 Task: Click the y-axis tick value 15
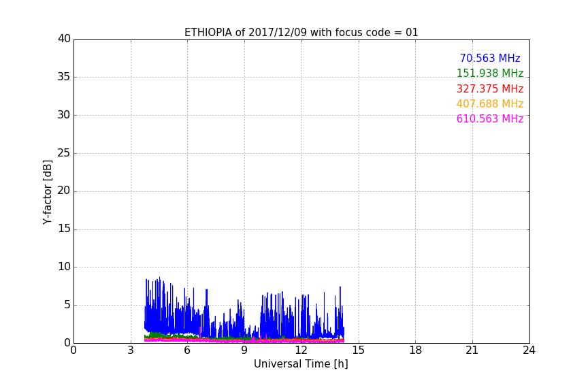point(64,229)
